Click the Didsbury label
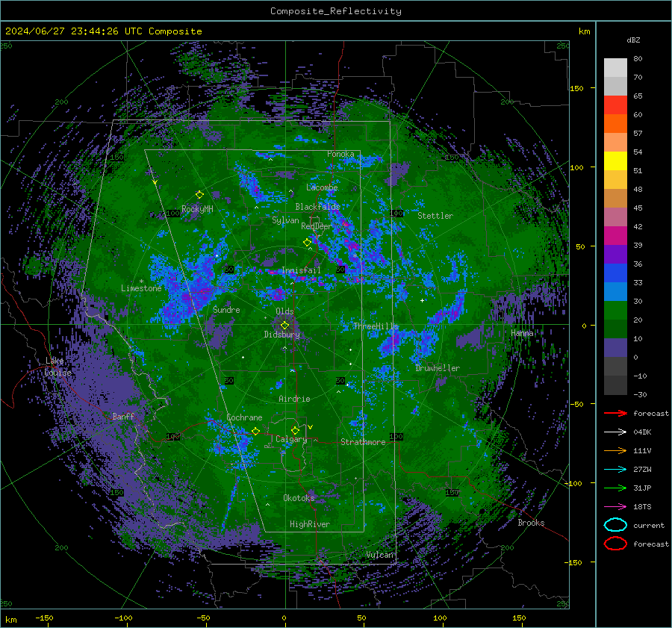672x628 pixels. (281, 335)
